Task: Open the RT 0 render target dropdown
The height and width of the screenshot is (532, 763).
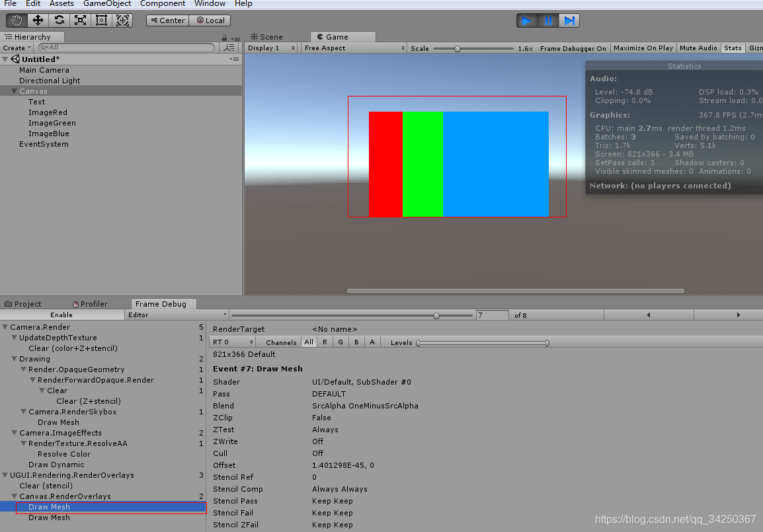Action: pyautogui.click(x=233, y=342)
